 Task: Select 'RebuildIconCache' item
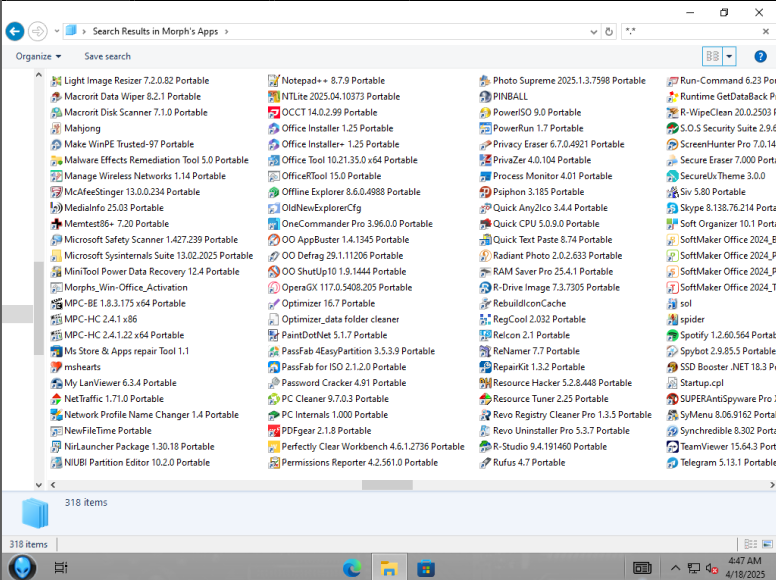[523, 303]
